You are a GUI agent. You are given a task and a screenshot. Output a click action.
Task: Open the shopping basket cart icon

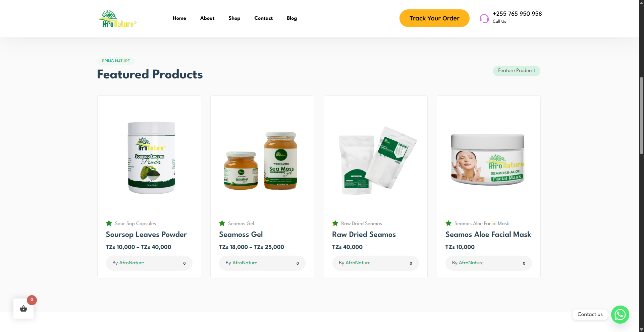coord(23,309)
